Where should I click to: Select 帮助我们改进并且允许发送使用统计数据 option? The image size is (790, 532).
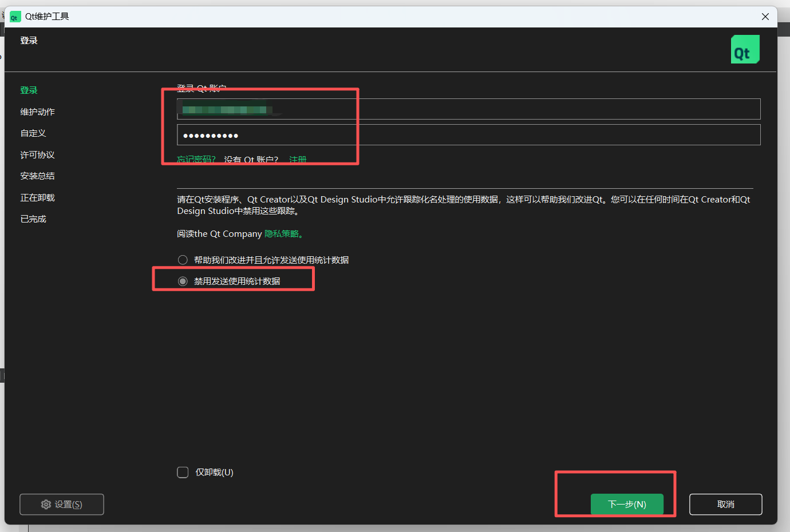point(263,260)
